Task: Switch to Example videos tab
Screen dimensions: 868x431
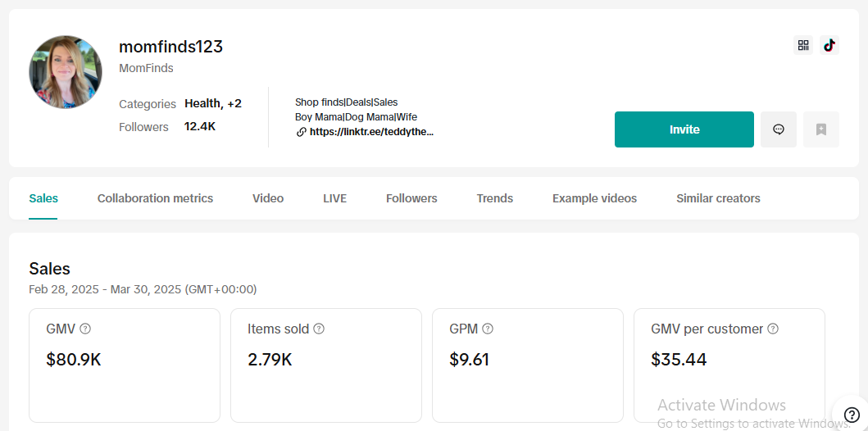Action: click(x=594, y=198)
